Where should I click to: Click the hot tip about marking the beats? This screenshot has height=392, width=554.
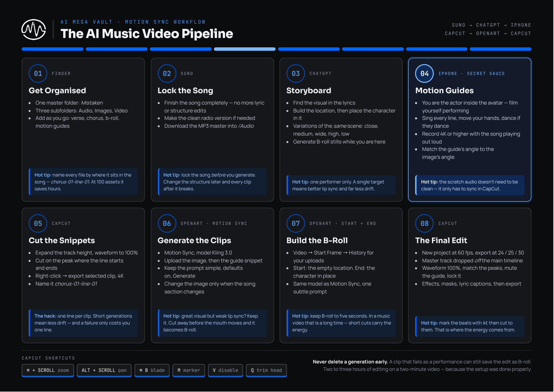470,327
